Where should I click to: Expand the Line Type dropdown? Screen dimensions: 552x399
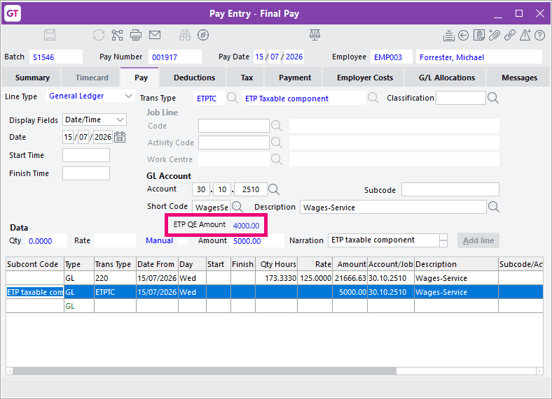coord(128,96)
